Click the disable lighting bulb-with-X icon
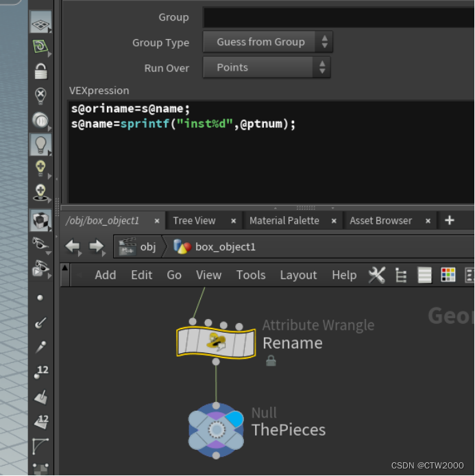 click(x=40, y=96)
